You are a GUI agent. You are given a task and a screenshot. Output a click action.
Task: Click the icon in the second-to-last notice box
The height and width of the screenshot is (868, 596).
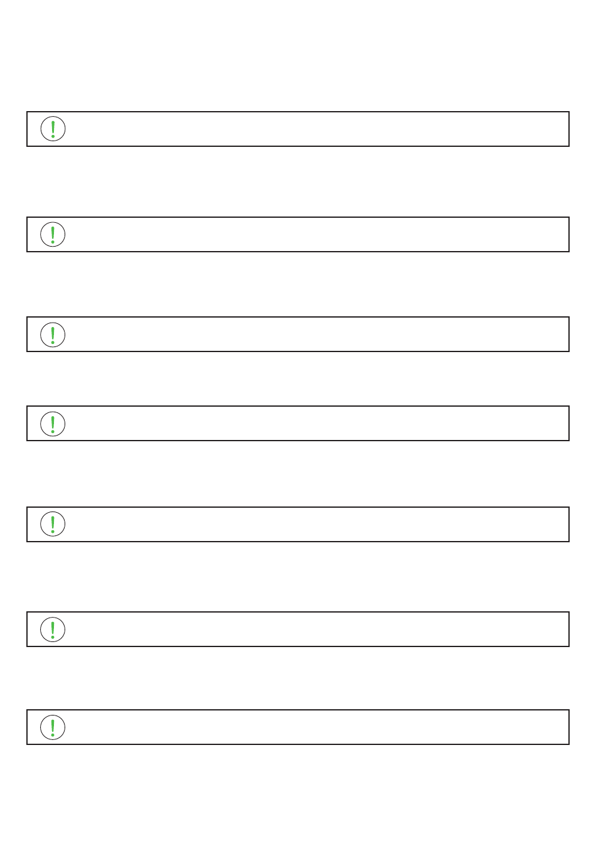click(53, 630)
